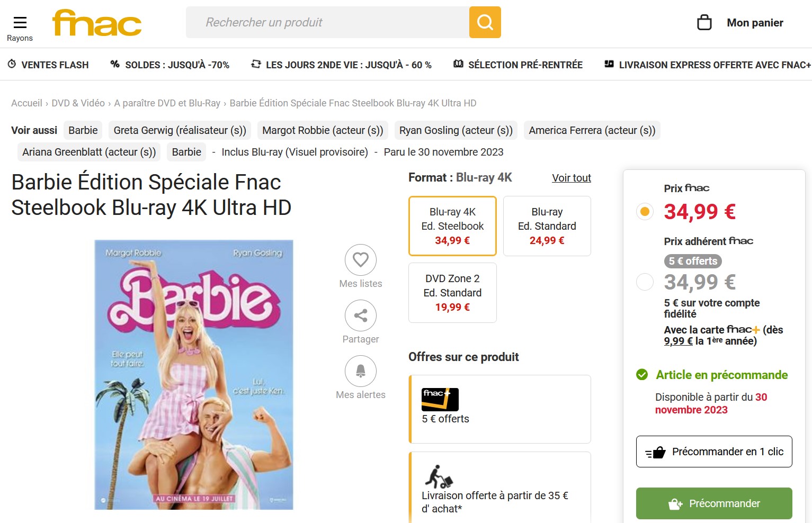
Task: Open the Ventes Flash menu item
Action: click(48, 65)
